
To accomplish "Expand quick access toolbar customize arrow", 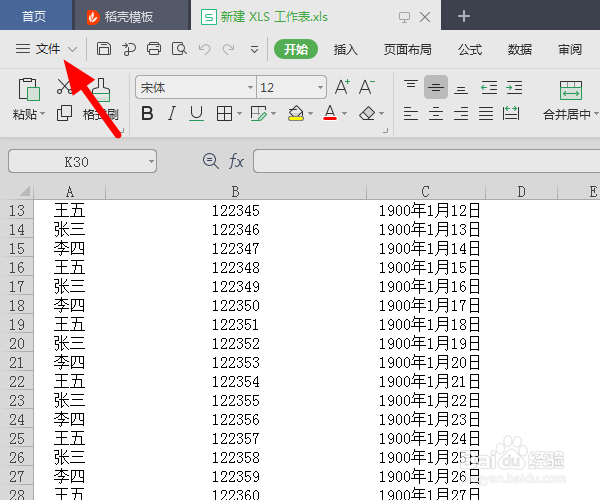I will [254, 49].
